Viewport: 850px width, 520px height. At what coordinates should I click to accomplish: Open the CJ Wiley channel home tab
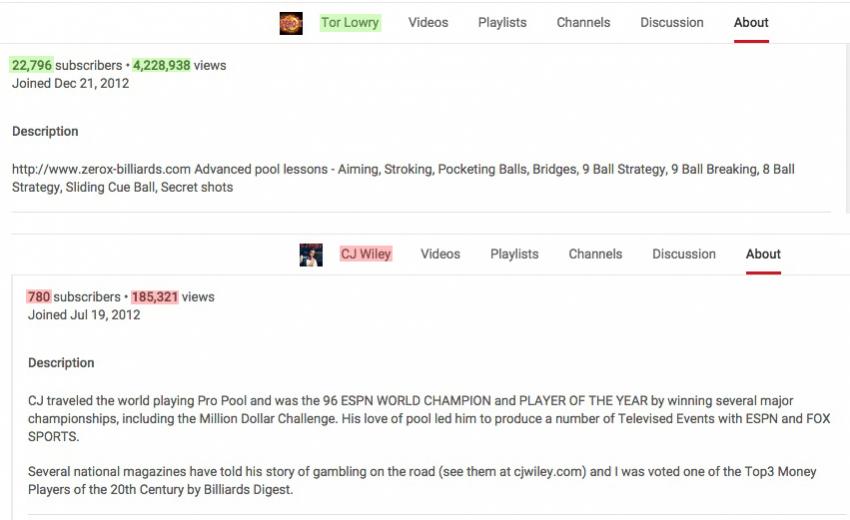(x=366, y=254)
